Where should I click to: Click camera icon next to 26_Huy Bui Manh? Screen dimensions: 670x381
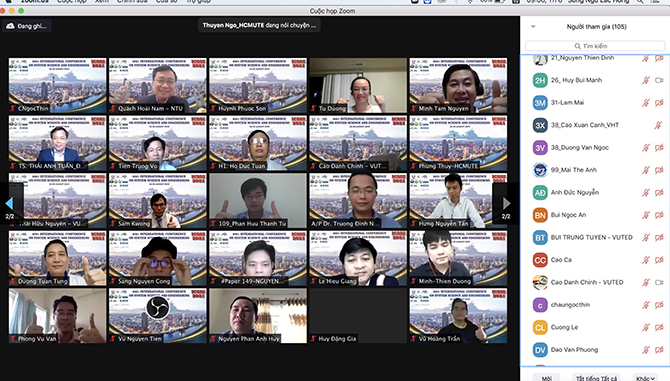(x=659, y=80)
